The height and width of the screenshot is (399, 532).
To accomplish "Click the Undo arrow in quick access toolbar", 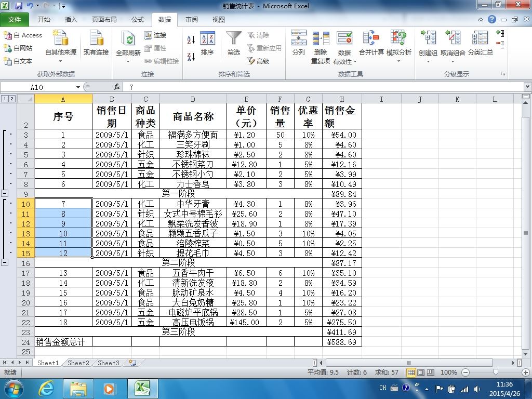I will tap(30, 6).
